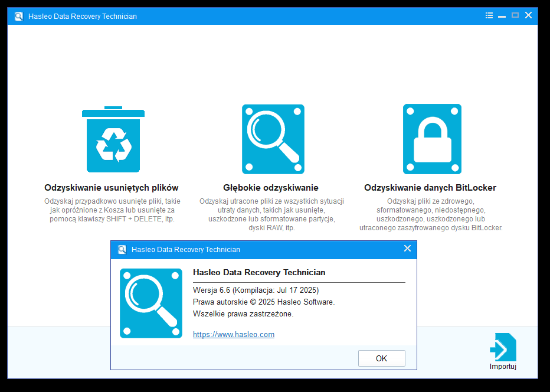Image resolution: width=550 pixels, height=392 pixels.
Task: Open the main window menu list icon
Action: (489, 15)
